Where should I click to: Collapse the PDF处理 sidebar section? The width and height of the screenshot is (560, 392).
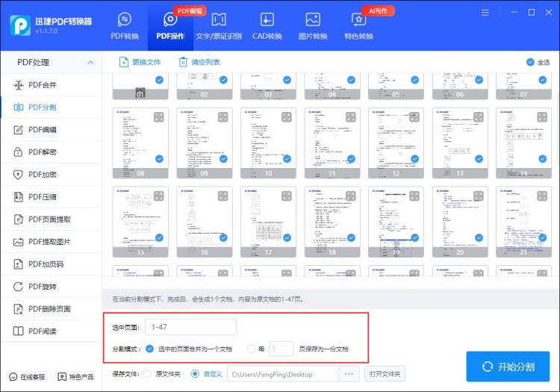[x=90, y=63]
